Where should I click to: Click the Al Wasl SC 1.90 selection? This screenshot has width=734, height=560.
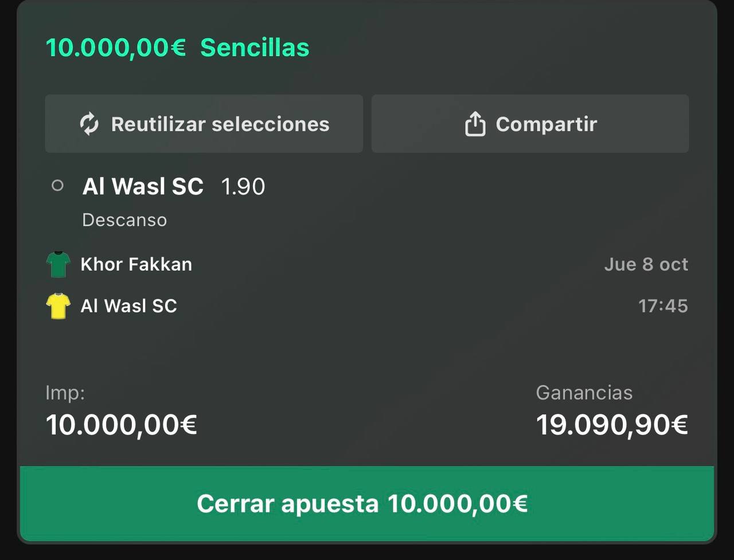pos(174,186)
